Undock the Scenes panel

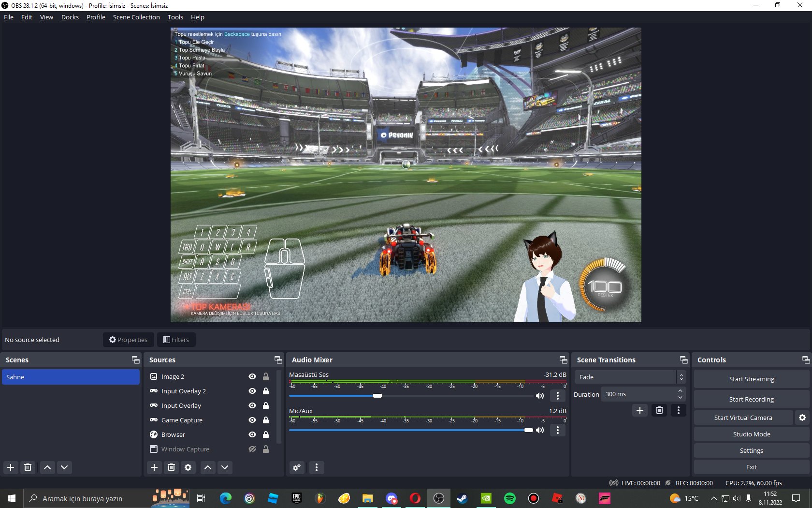tap(136, 360)
